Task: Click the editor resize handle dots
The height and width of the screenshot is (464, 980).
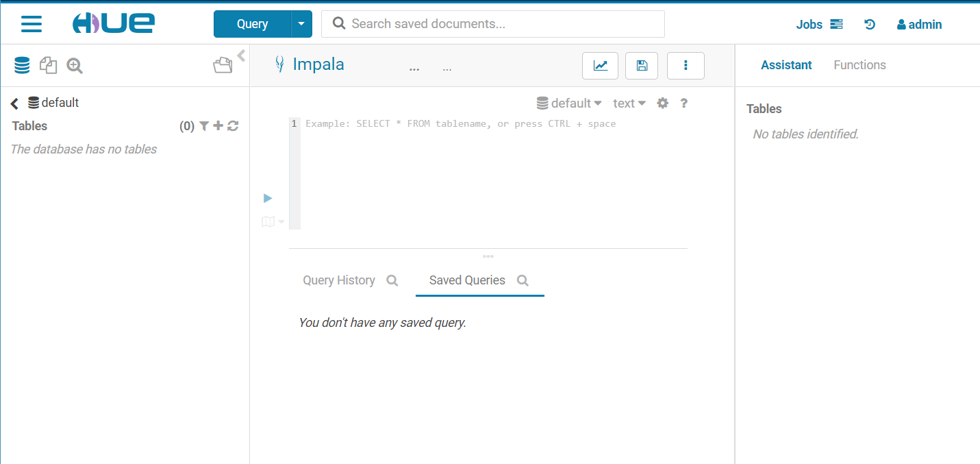Action: [488, 256]
